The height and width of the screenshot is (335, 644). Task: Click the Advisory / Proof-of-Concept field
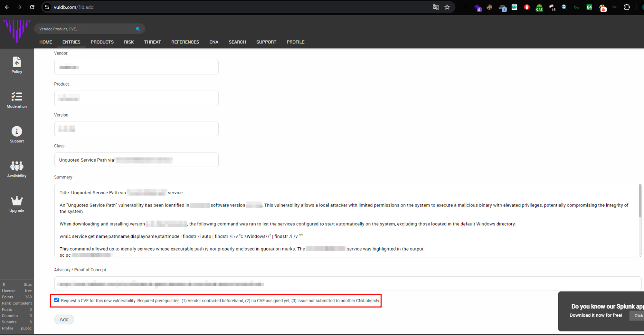click(348, 284)
